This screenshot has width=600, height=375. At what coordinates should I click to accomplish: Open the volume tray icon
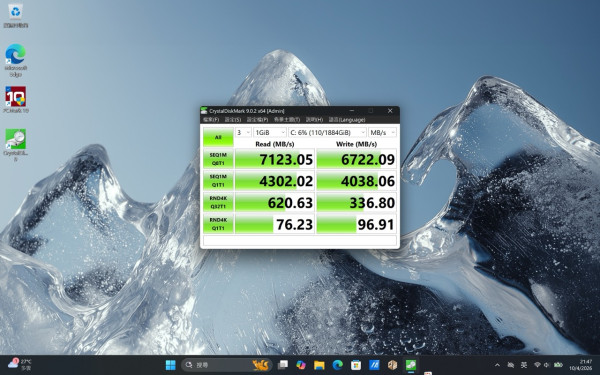546,365
